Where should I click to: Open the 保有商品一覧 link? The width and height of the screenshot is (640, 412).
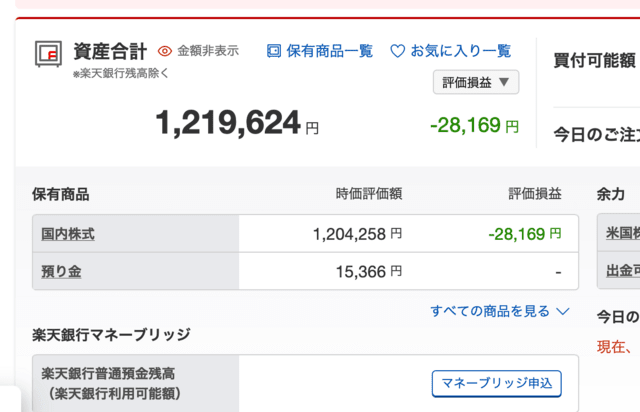[329, 51]
